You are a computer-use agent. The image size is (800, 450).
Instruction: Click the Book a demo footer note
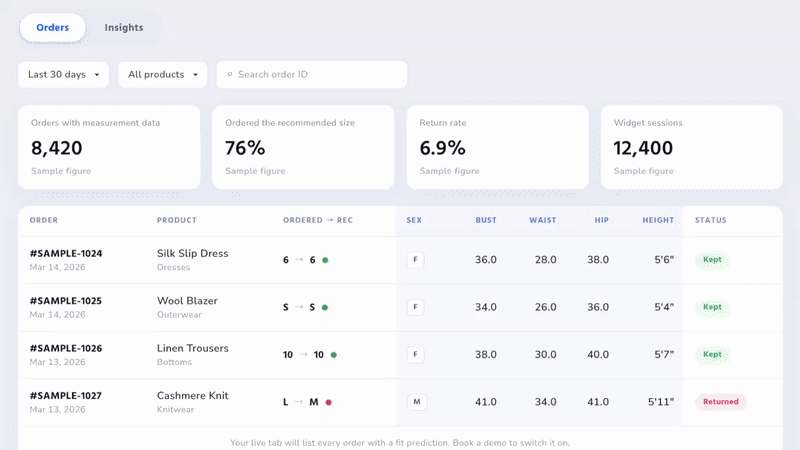[x=400, y=443]
